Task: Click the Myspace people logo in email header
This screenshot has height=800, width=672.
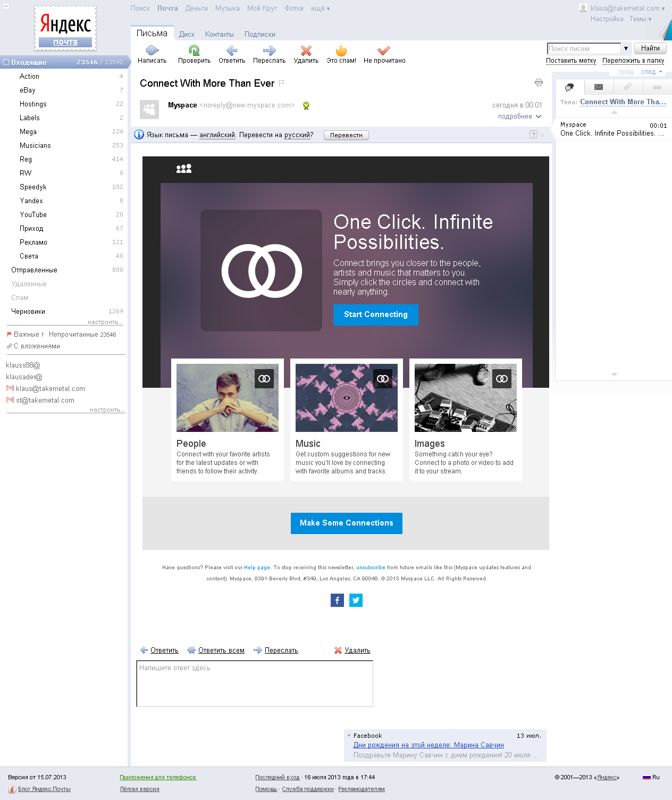Action: coord(184,169)
